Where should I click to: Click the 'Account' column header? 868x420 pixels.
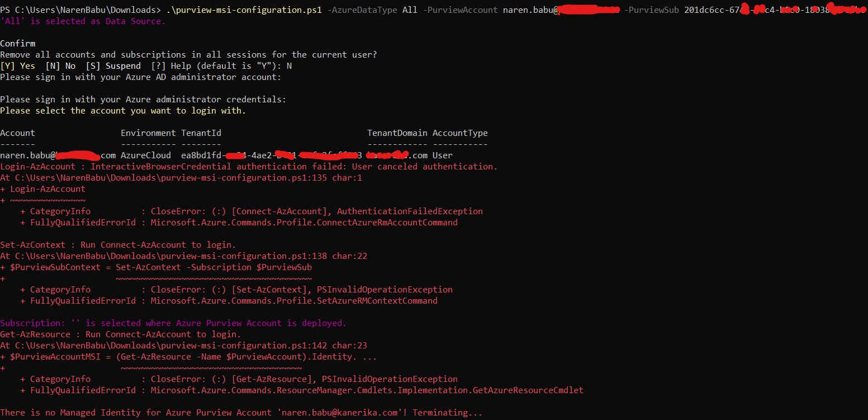click(x=18, y=133)
